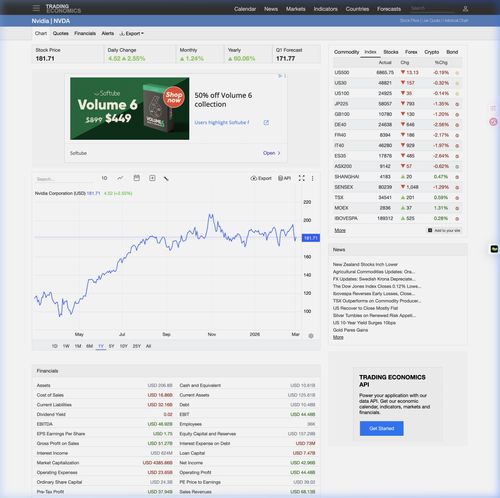Open Indicators in top navigation
Image resolution: width=500 pixels, height=498 pixels.
click(x=326, y=9)
